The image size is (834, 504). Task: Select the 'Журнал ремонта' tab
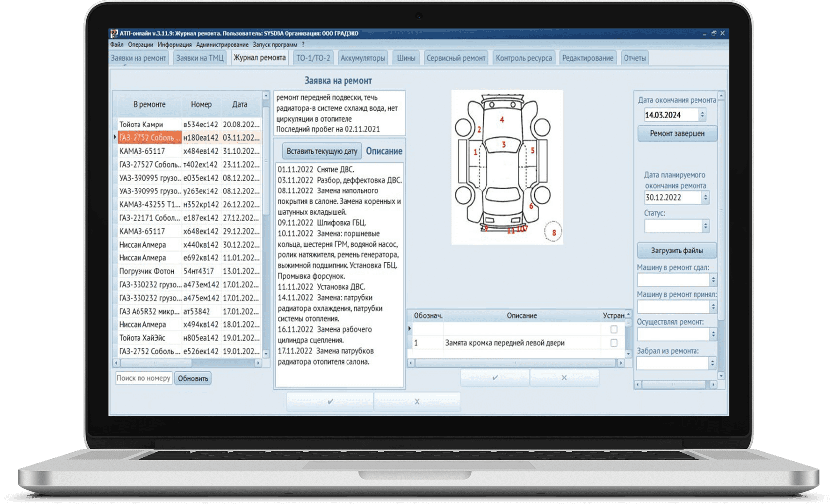click(x=260, y=58)
